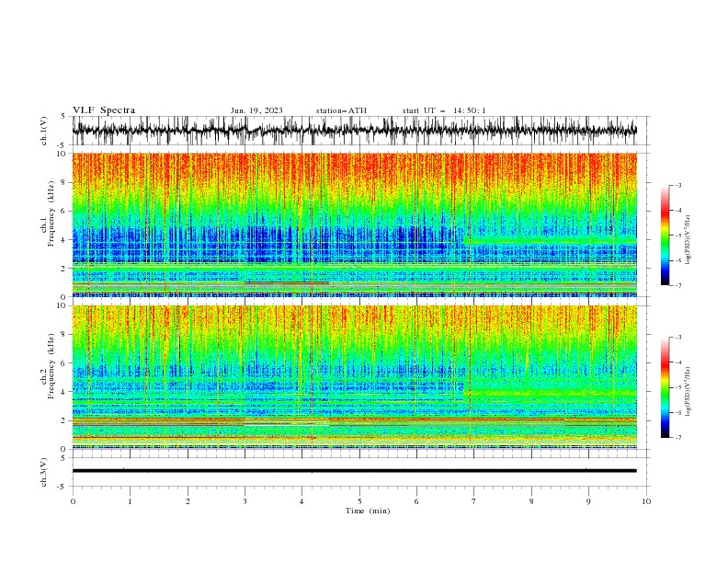Click time axis tick label "10"
The height and width of the screenshot is (563, 728).
pos(646,501)
